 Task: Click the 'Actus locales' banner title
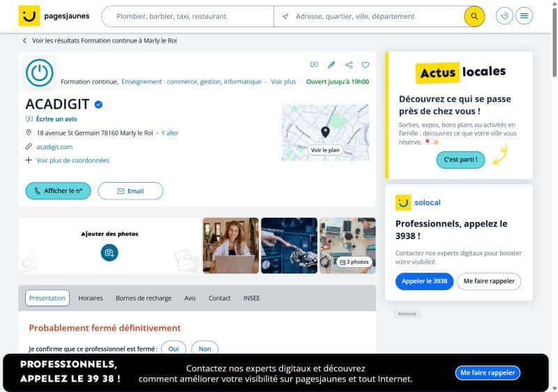(x=461, y=73)
